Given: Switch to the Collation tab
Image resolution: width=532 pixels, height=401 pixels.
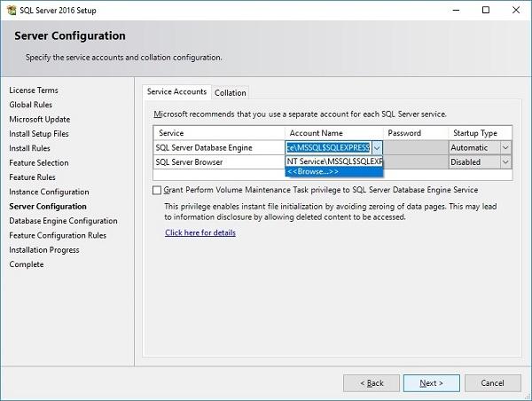Looking at the screenshot, I should click(231, 92).
